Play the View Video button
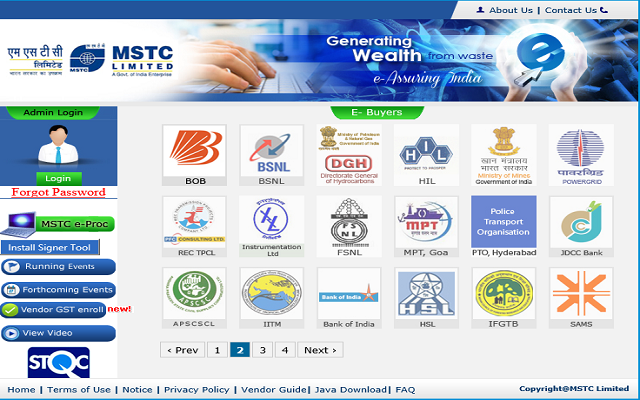Screen dimensions: 640x400 [58, 333]
